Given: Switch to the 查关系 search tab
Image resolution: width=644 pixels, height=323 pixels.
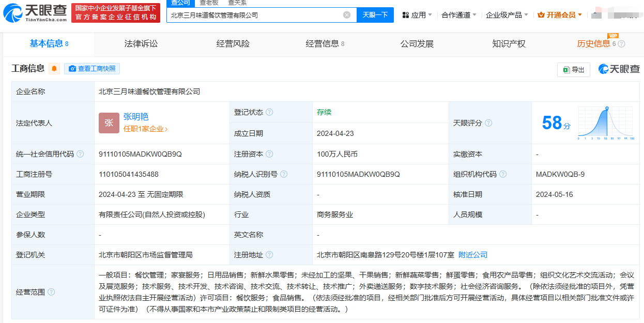Looking at the screenshot, I should pyautogui.click(x=237, y=3).
